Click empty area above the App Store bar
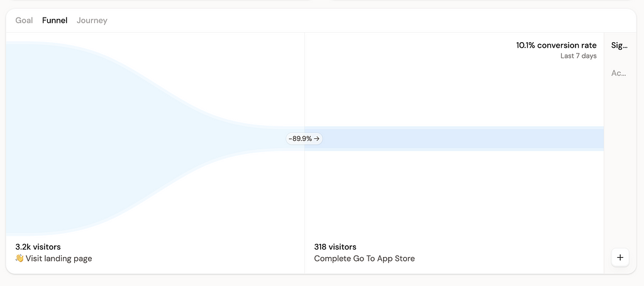This screenshot has height=286, width=644. [x=453, y=88]
